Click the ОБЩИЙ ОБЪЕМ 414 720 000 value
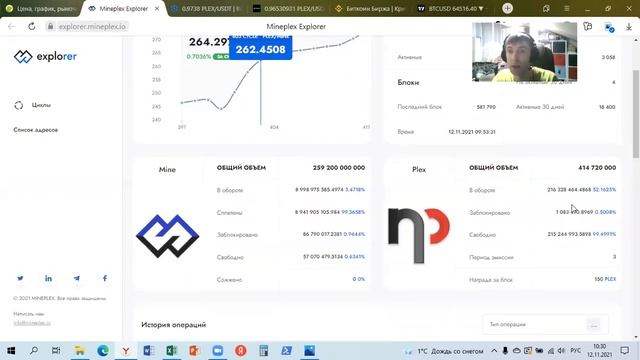The height and width of the screenshot is (360, 640). 597,168
